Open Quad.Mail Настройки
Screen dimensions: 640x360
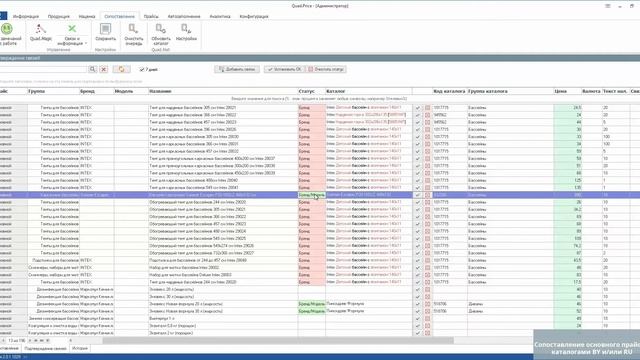point(186,33)
